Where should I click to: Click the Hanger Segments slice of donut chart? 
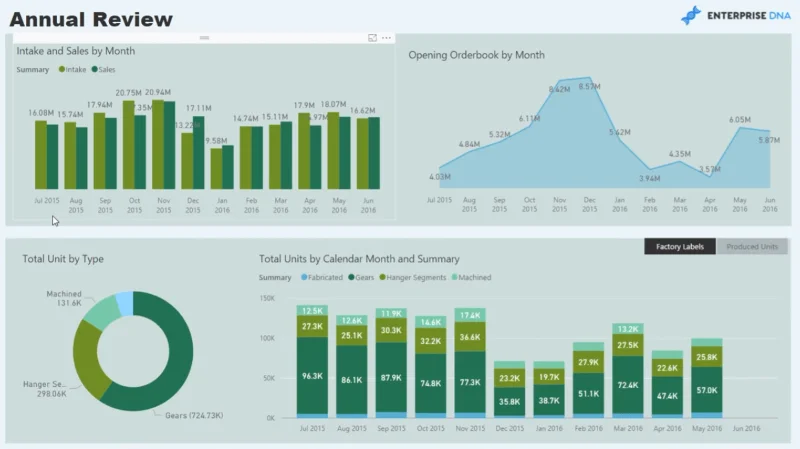click(87, 360)
